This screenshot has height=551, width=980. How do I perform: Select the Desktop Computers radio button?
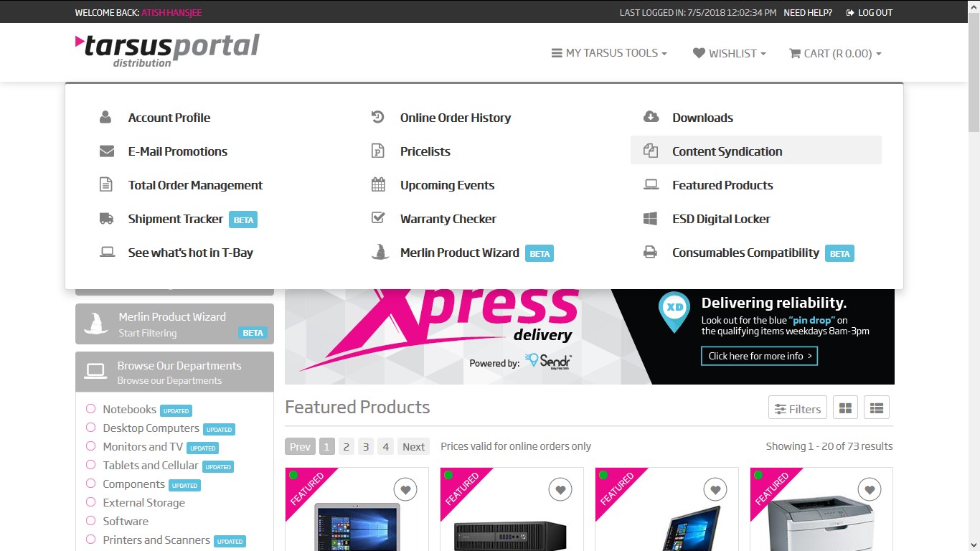[91, 428]
